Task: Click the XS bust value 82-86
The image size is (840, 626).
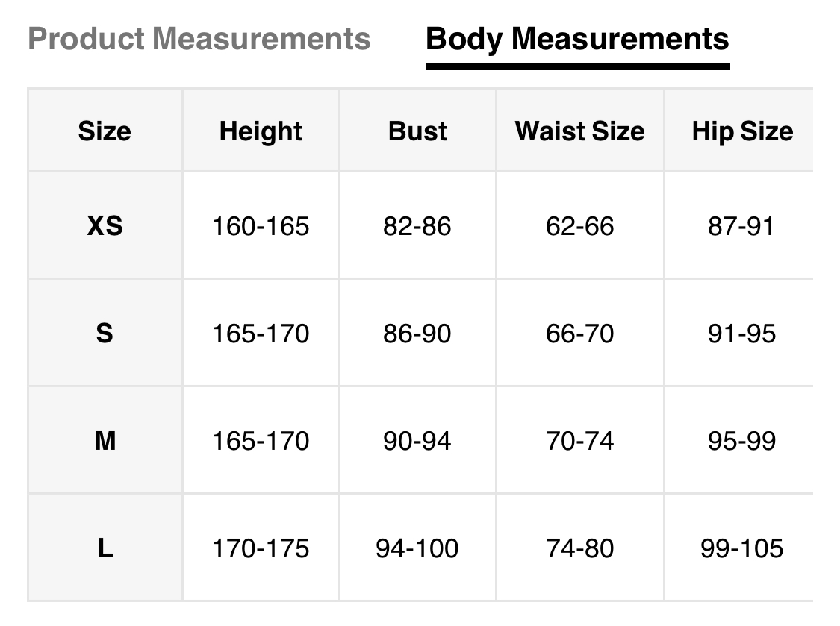Action: [x=417, y=225]
